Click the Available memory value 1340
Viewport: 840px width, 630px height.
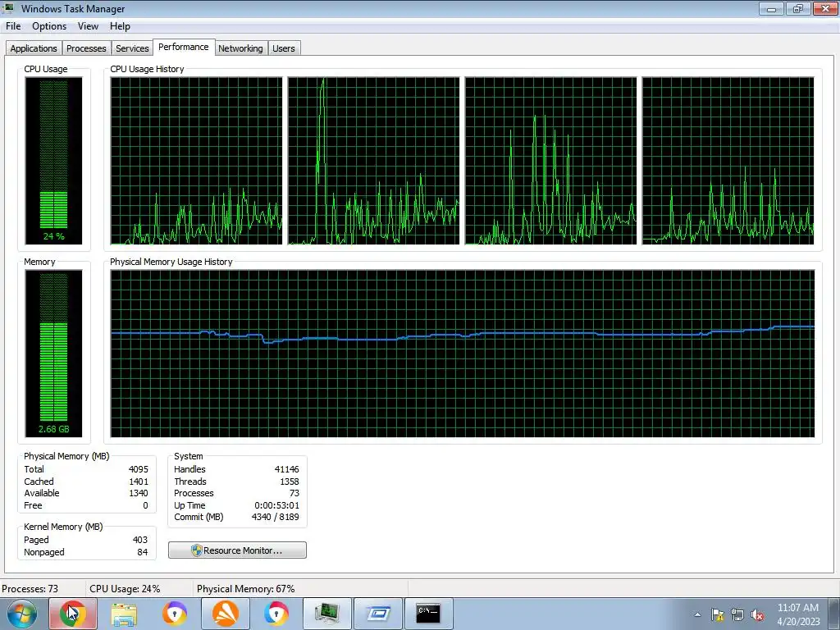(x=138, y=493)
